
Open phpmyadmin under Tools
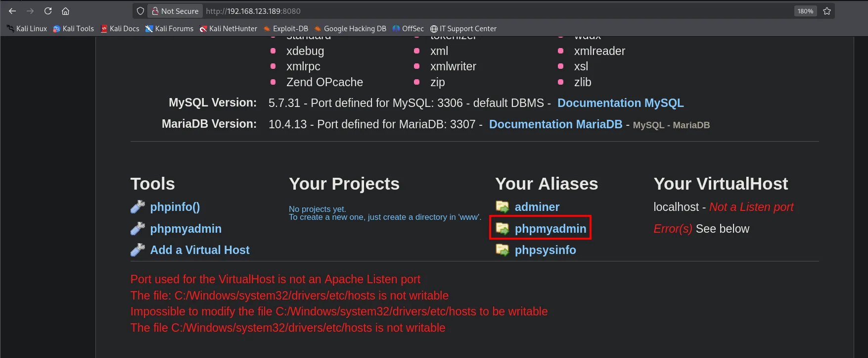point(186,229)
